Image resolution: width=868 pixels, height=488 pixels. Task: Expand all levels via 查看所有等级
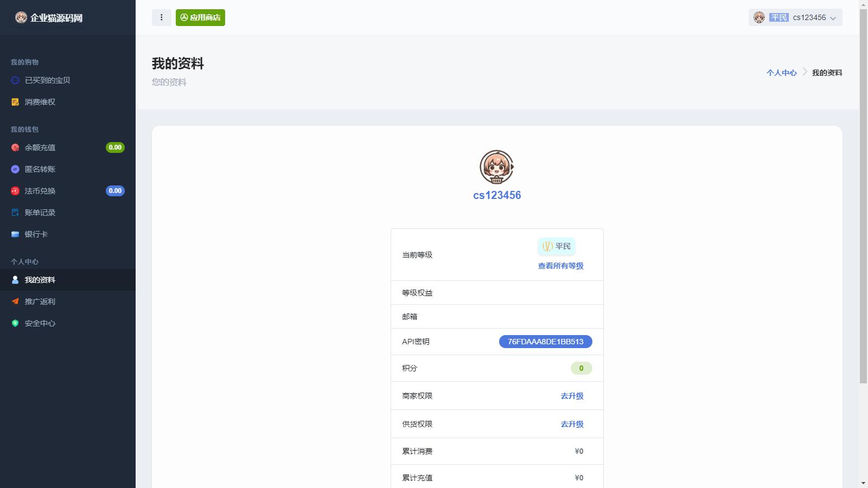(x=559, y=266)
